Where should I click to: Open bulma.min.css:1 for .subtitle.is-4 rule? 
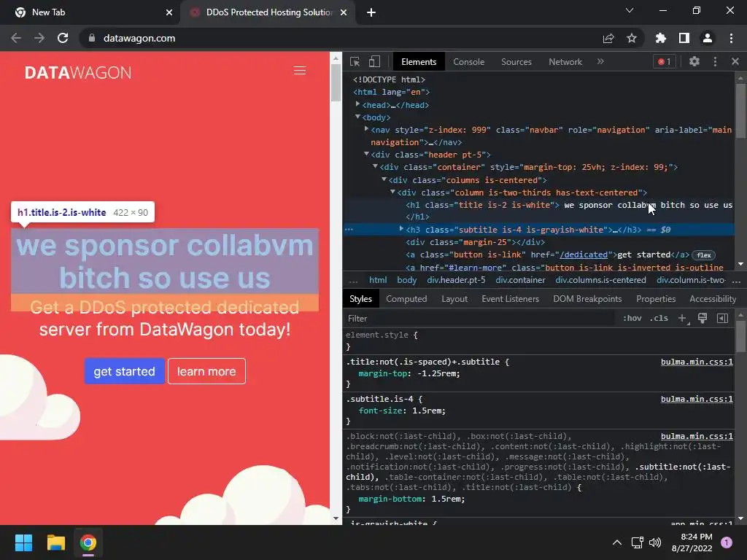pos(697,399)
